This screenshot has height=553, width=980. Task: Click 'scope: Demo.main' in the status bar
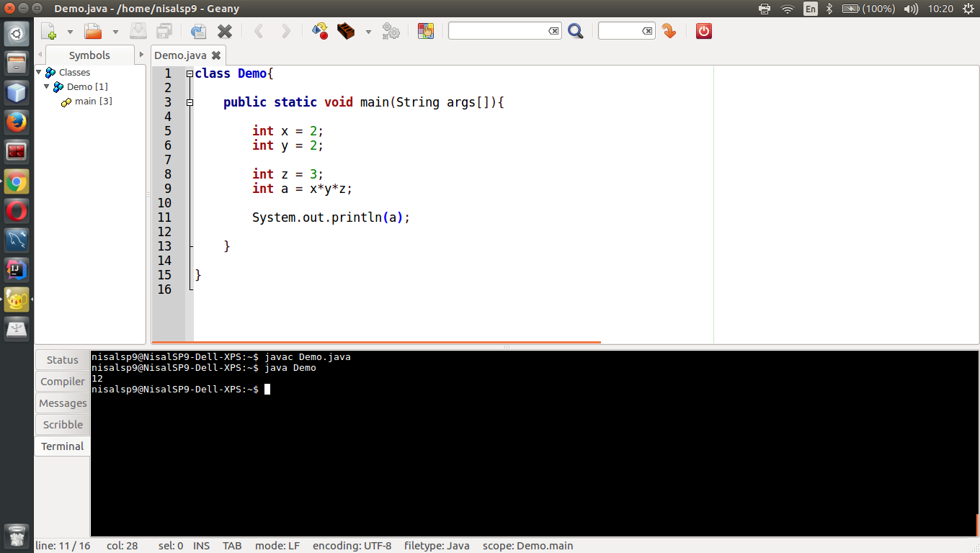[x=527, y=546]
